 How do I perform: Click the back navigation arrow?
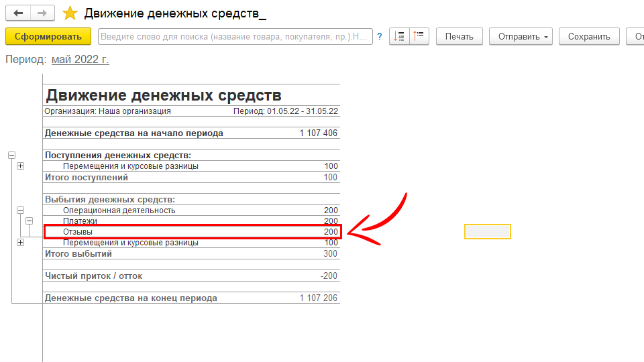tap(19, 13)
